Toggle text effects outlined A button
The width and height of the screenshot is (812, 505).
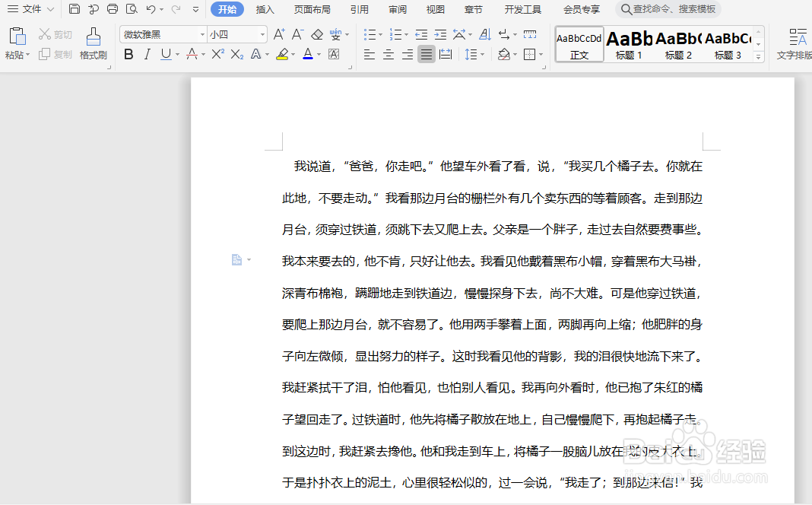point(255,54)
